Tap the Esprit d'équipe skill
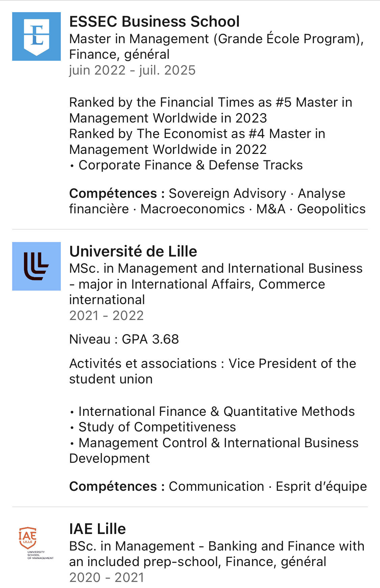Viewport: 380px width, 588px height. [321, 486]
